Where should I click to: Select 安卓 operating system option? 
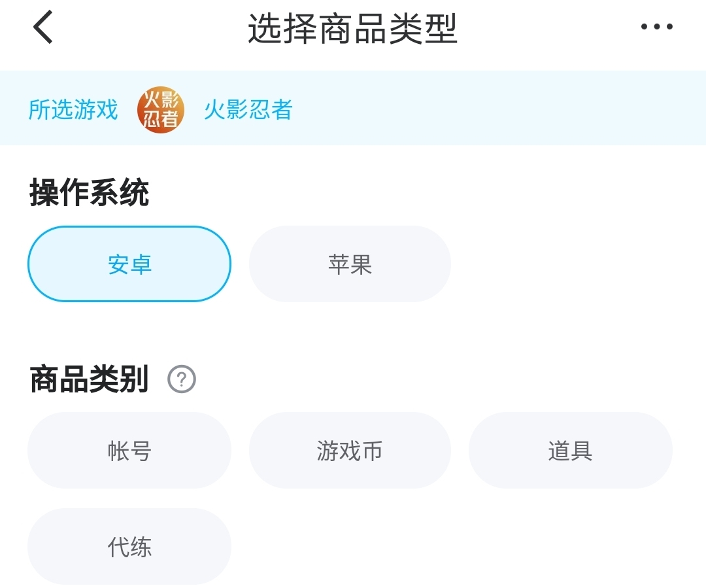pyautogui.click(x=129, y=264)
